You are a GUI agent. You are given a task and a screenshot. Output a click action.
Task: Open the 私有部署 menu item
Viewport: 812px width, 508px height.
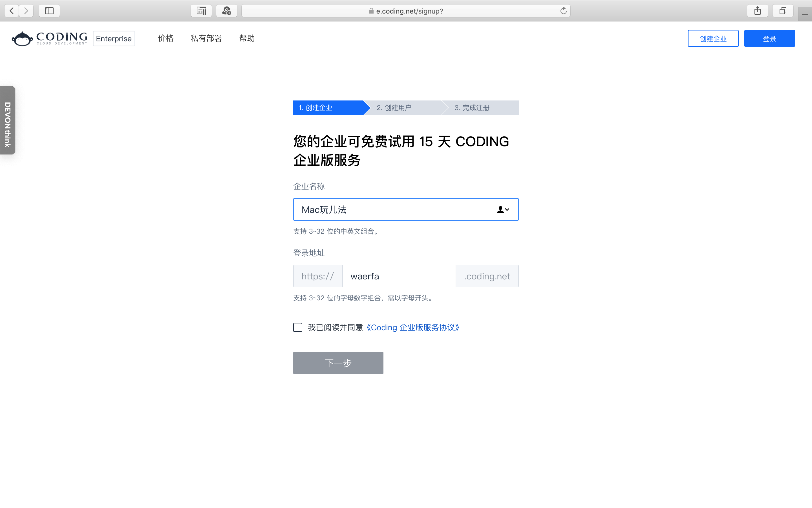206,38
